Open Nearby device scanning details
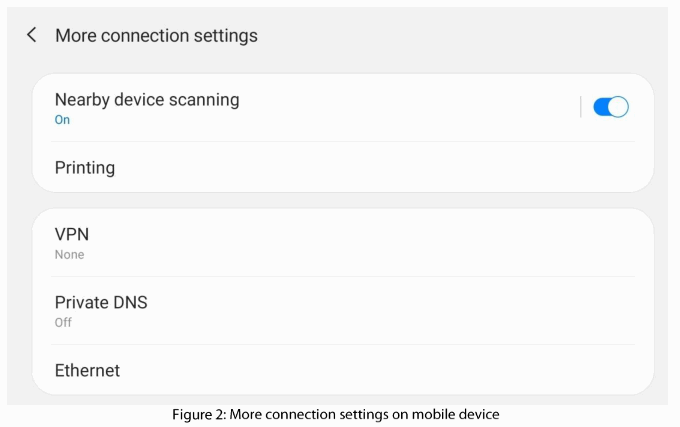Image resolution: width=680 pixels, height=427 pixels. coord(147,100)
